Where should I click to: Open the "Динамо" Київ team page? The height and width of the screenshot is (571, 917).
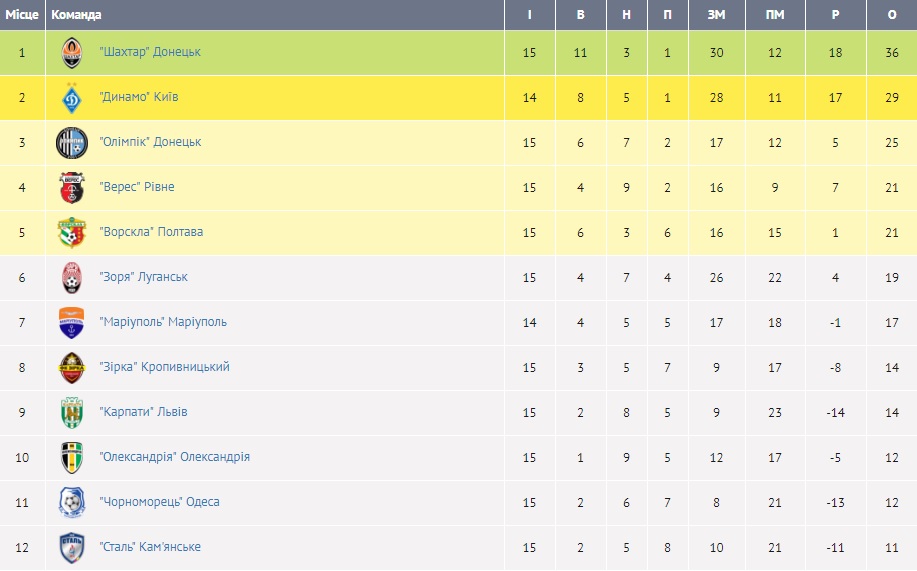[139, 97]
